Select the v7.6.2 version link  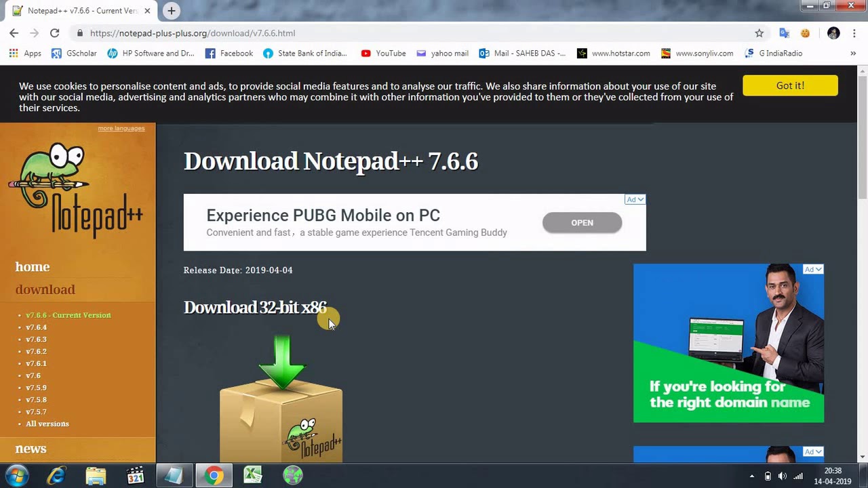pos(36,352)
